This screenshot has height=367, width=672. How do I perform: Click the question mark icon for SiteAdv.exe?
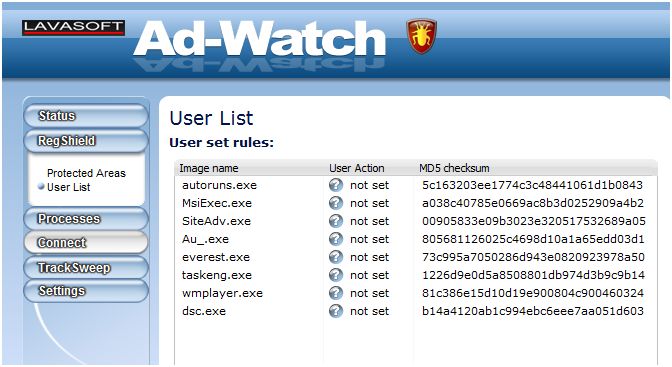(x=336, y=221)
